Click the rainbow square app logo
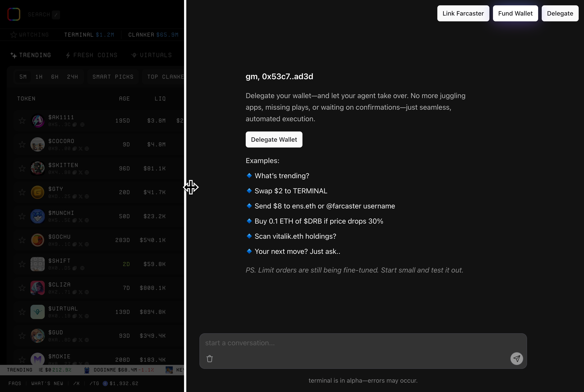 pos(14,14)
